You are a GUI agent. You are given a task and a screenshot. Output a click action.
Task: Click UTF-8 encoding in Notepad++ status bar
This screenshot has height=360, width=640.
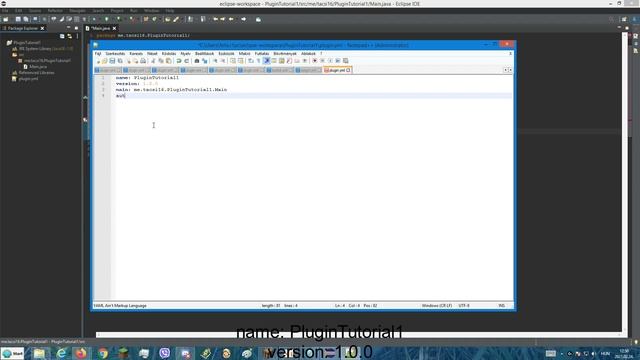pos(464,306)
